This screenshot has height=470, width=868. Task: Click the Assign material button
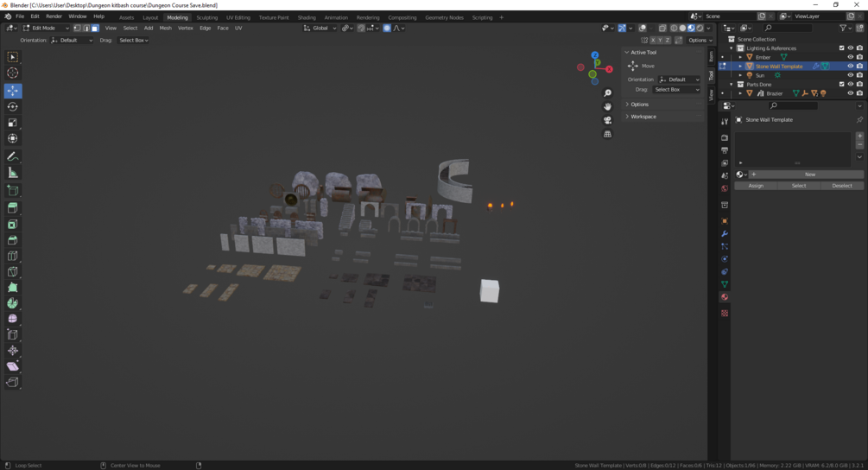[756, 186]
